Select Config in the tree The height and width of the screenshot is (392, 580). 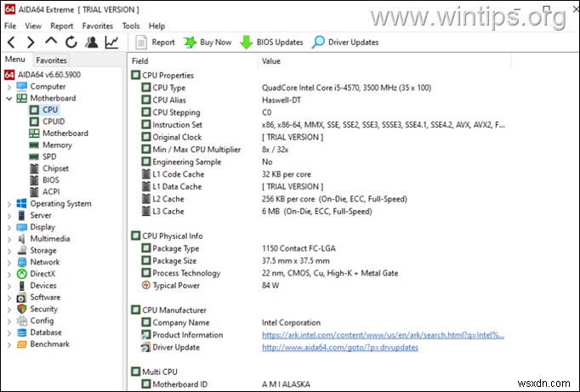(x=42, y=321)
